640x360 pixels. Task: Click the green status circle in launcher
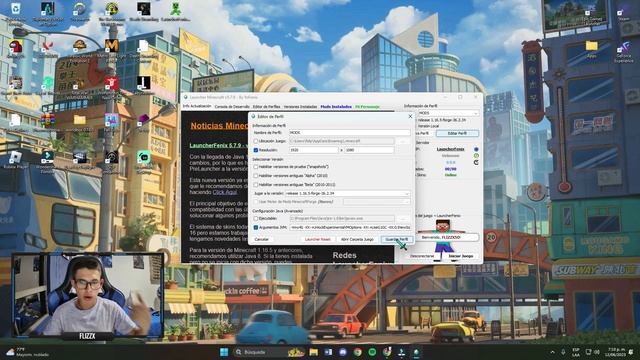click(x=476, y=156)
